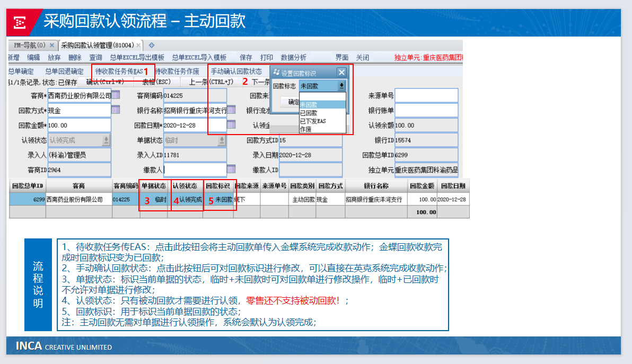Viewport: 632px width, 364px height.
Task: Click the 关闭 menu item
Action: 362,58
